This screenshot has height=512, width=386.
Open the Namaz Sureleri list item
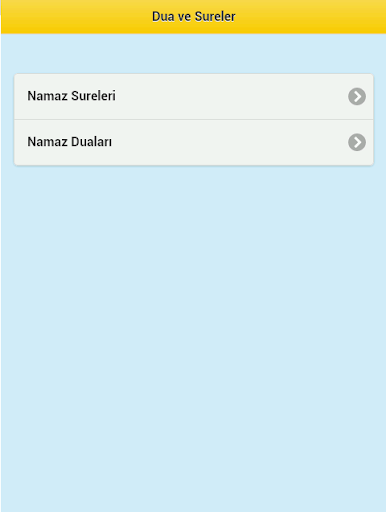(194, 97)
